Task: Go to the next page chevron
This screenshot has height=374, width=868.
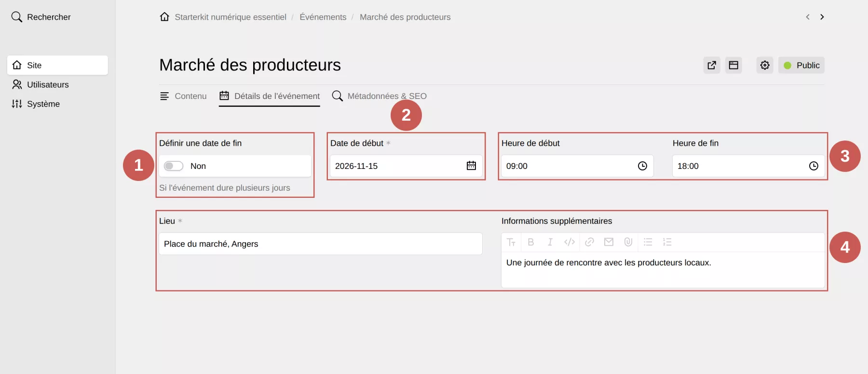Action: click(x=822, y=17)
